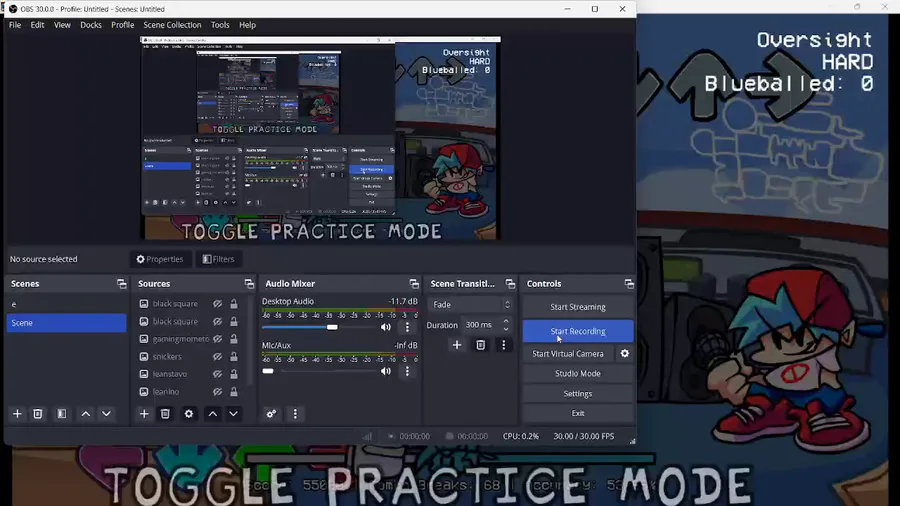This screenshot has width=900, height=506.
Task: Mute Mic/Aux speaker icon
Action: tap(386, 371)
